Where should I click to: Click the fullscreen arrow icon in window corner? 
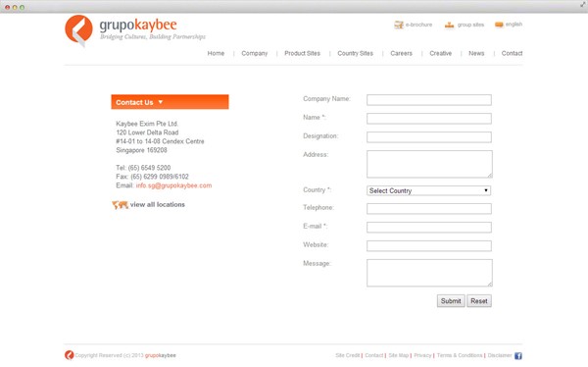[583, 4]
